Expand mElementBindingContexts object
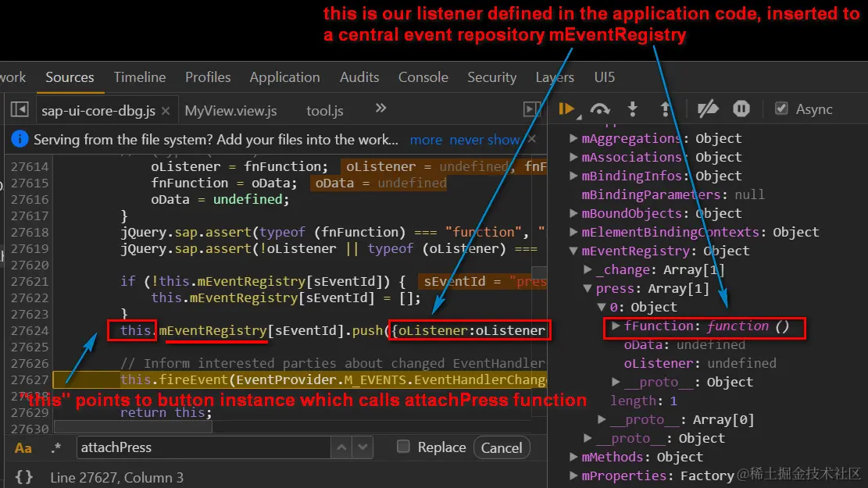Viewport: 868px width, 488px height. (574, 232)
